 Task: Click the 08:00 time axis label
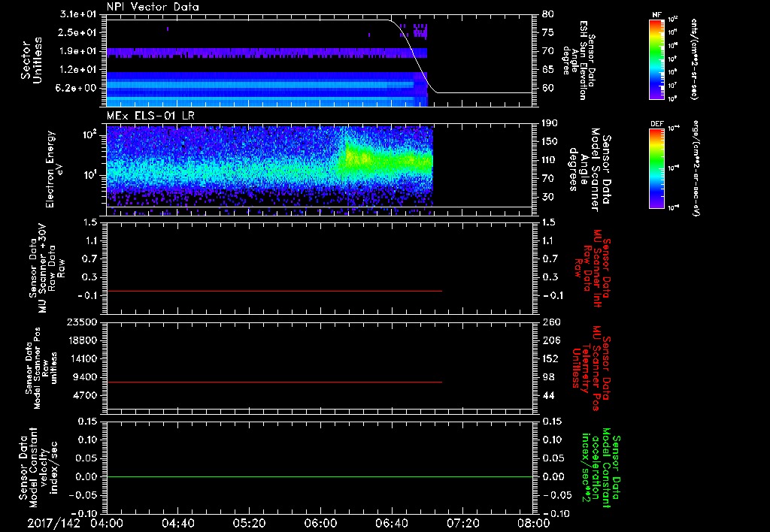pos(534,523)
